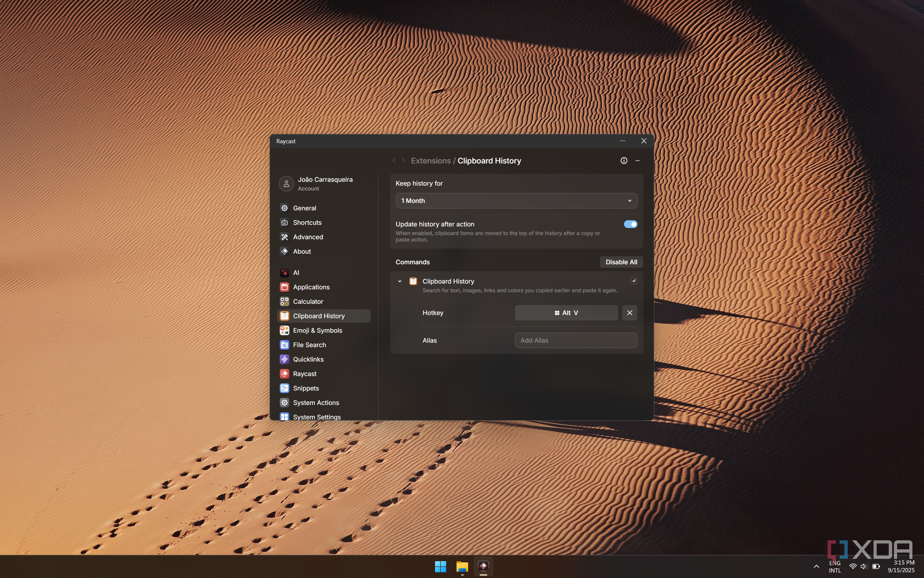Clear the hotkey with the X button
This screenshot has width=924, height=578.
click(629, 313)
